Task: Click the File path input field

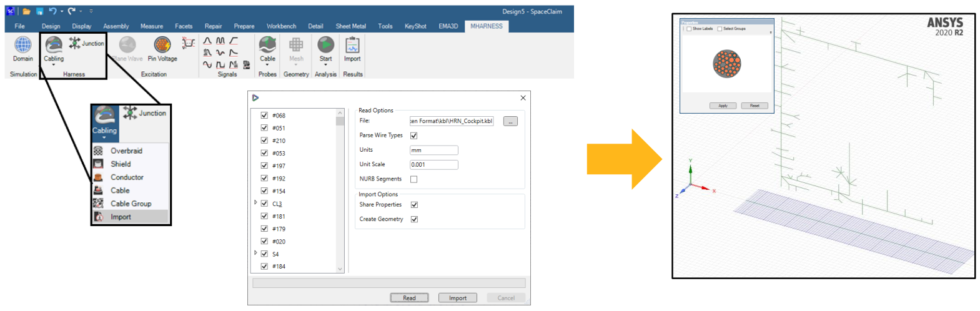Action: click(452, 121)
